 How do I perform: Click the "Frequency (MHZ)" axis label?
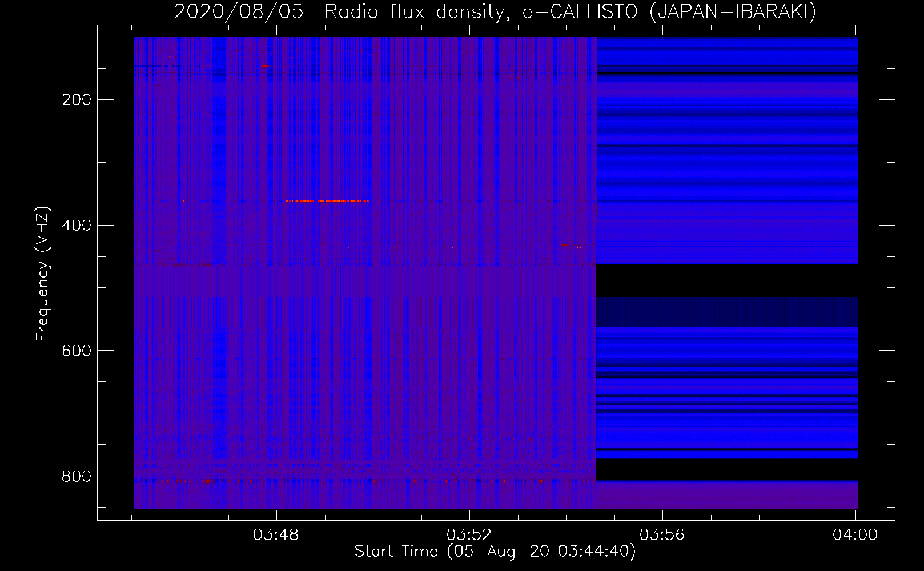[43, 274]
